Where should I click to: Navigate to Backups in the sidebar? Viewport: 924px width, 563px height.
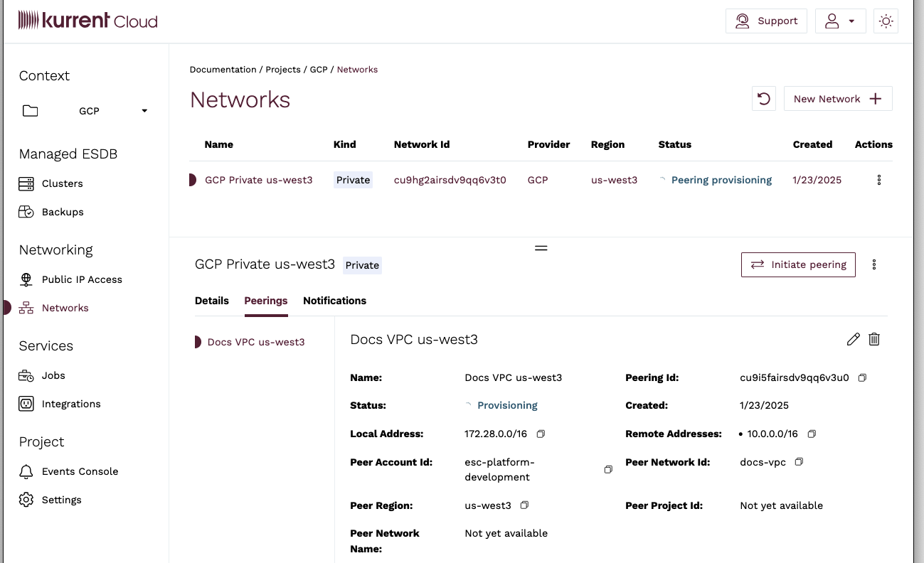(61, 212)
